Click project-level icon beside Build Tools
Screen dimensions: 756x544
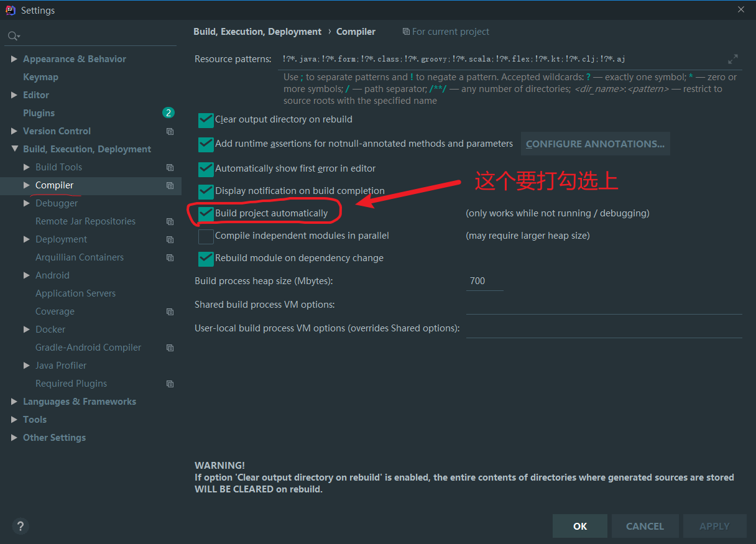(170, 167)
